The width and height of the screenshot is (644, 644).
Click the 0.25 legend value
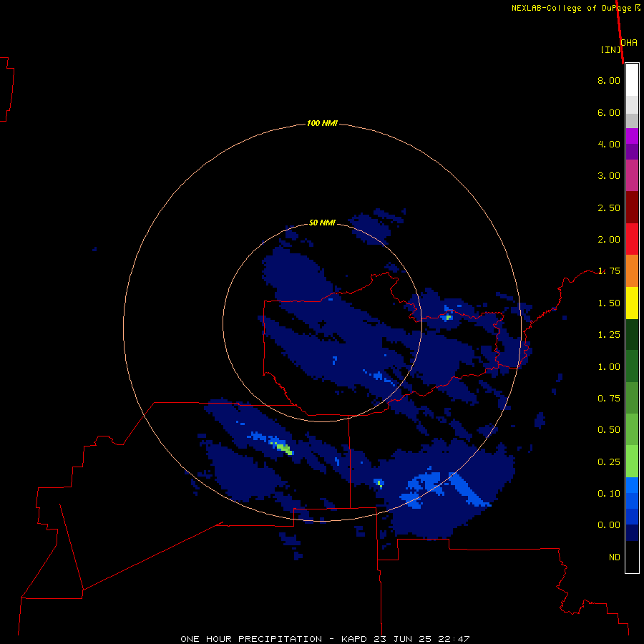coord(609,462)
